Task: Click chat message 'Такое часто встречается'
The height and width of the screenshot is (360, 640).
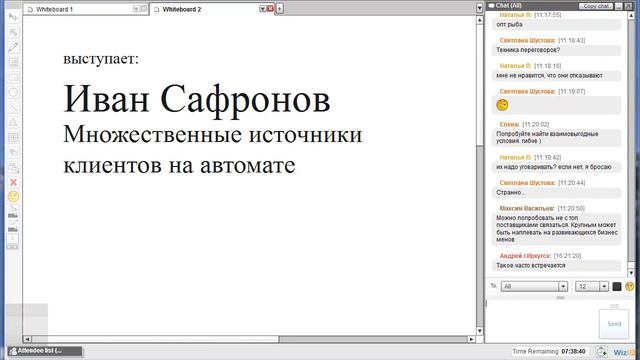Action: 531,265
